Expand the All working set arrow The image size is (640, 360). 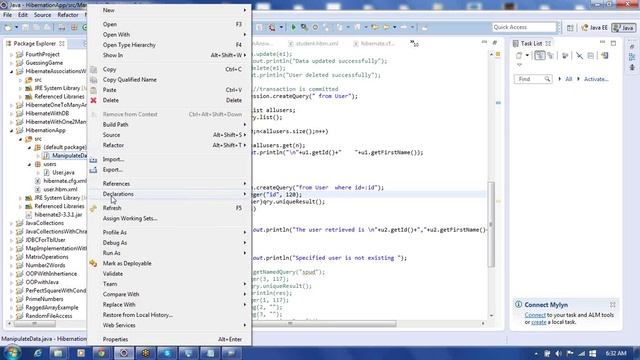tap(560, 79)
